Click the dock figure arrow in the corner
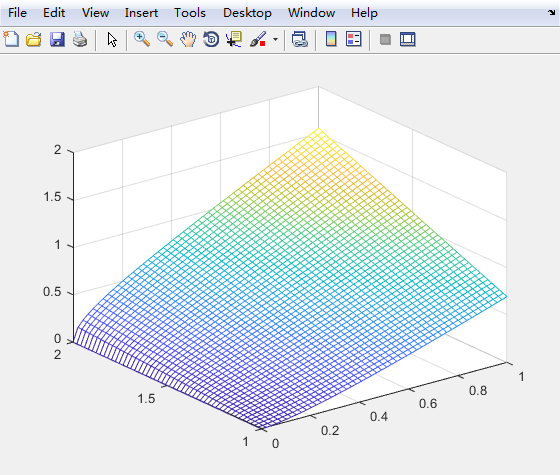560x475 pixels. (x=552, y=12)
